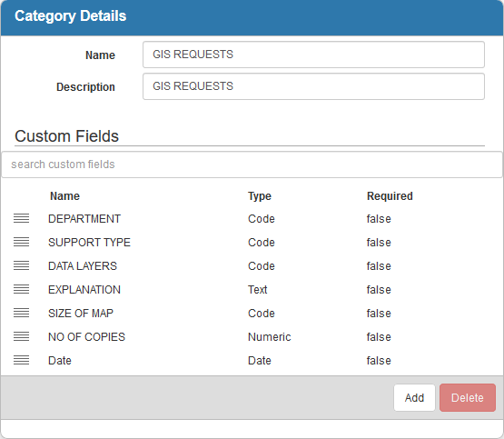
Task: Open the NO OF COPIES field entry
Action: pos(252,336)
